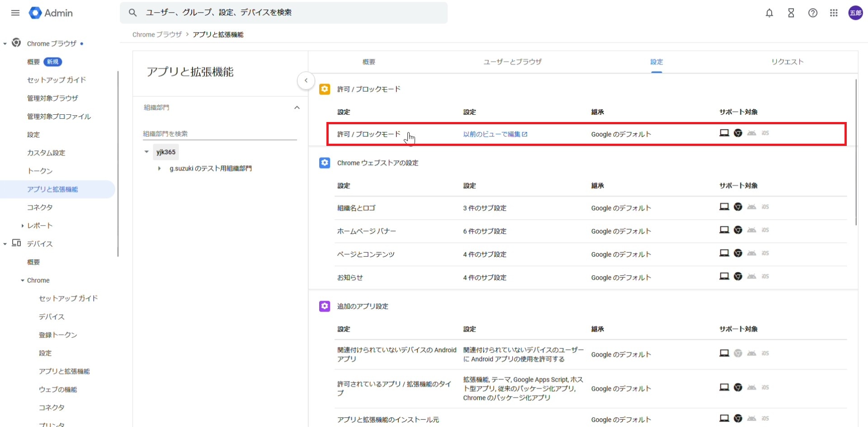Open 管理対象ブラウザ in the sidebar

pyautogui.click(x=52, y=98)
